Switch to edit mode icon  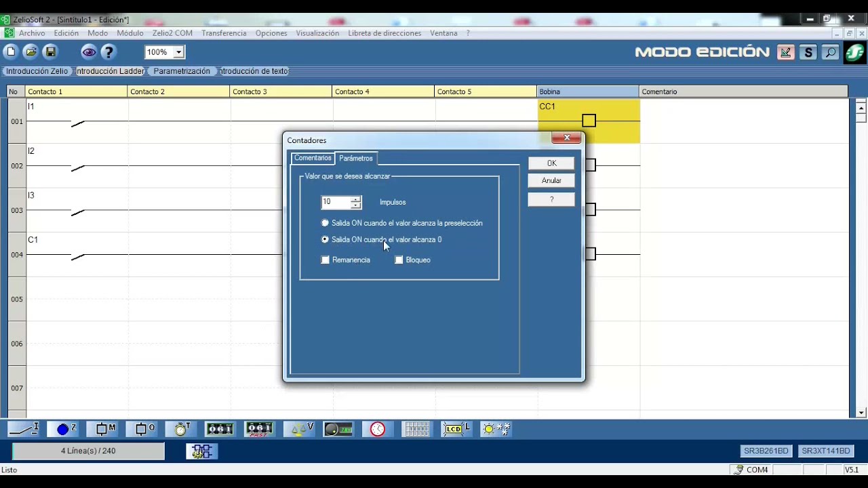click(x=785, y=52)
